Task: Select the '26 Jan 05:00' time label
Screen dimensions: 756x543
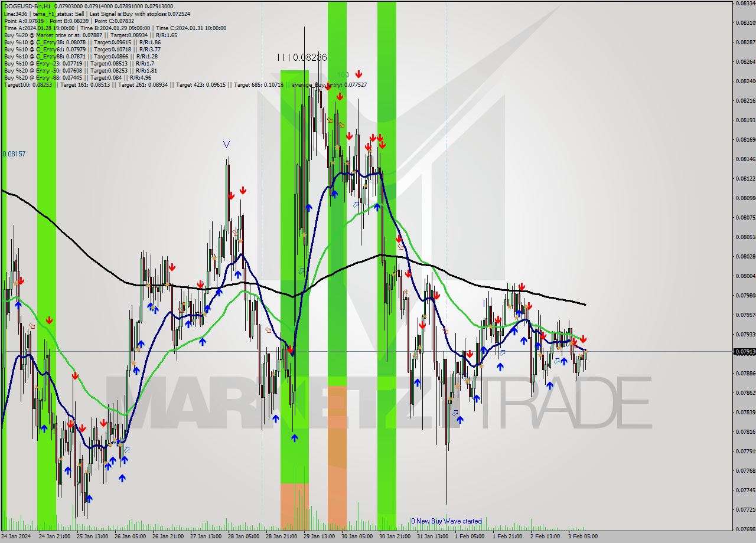Action: pos(131,537)
